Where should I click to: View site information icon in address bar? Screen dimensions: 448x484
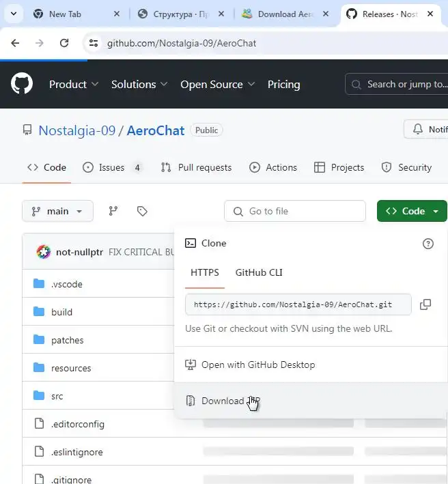click(94, 43)
